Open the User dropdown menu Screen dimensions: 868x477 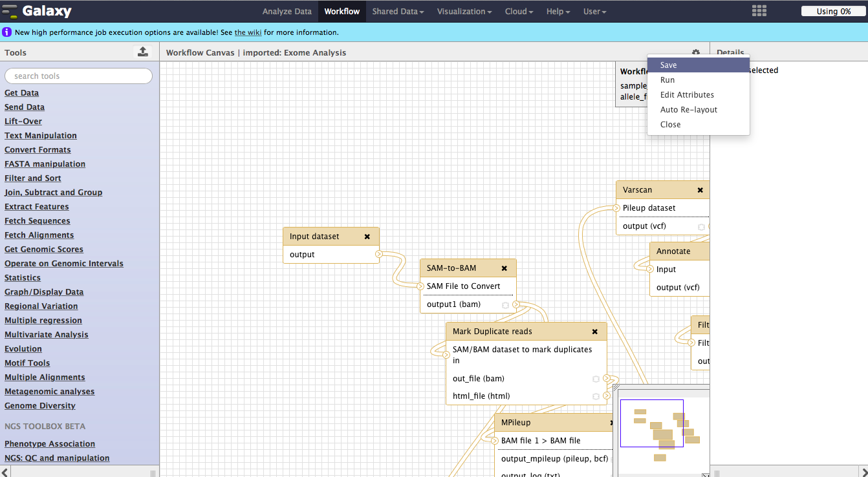pos(594,11)
